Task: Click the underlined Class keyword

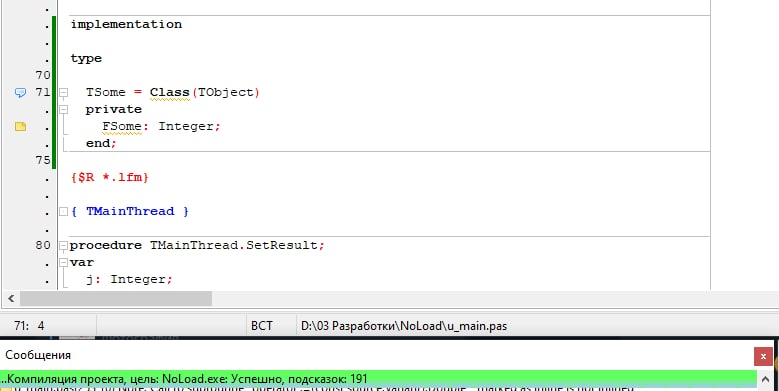Action: coord(170,92)
